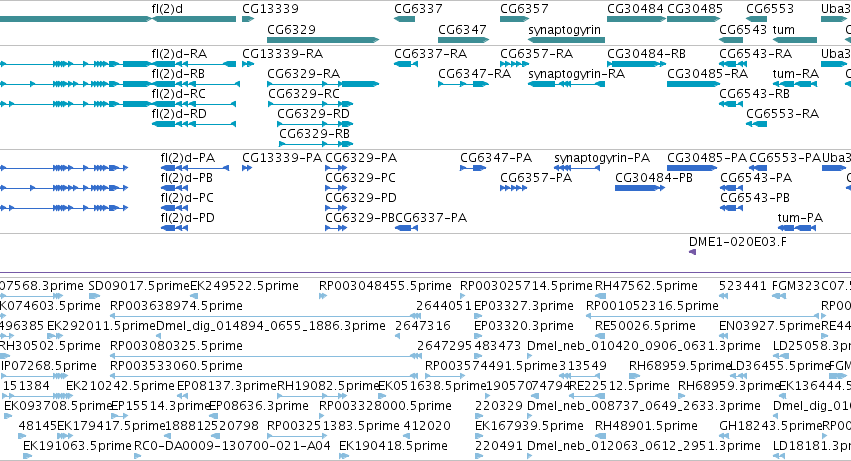Click the fl(2)d-RA transcript label
Viewport: 851px width, 461px height.
tap(179, 54)
